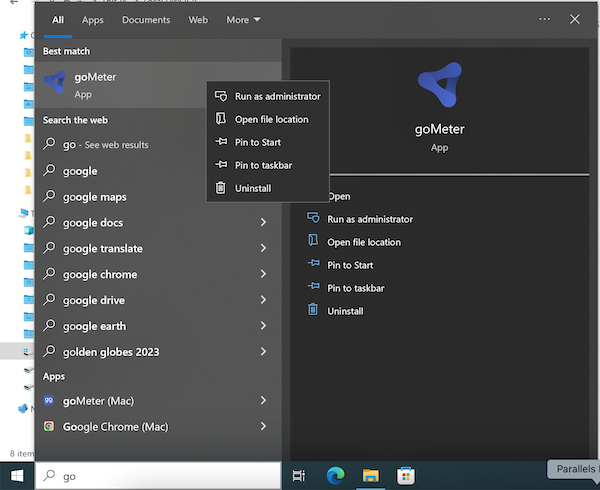The width and height of the screenshot is (600, 490).
Task: Click the Uninstall trash icon in preview pane
Action: tap(313, 309)
